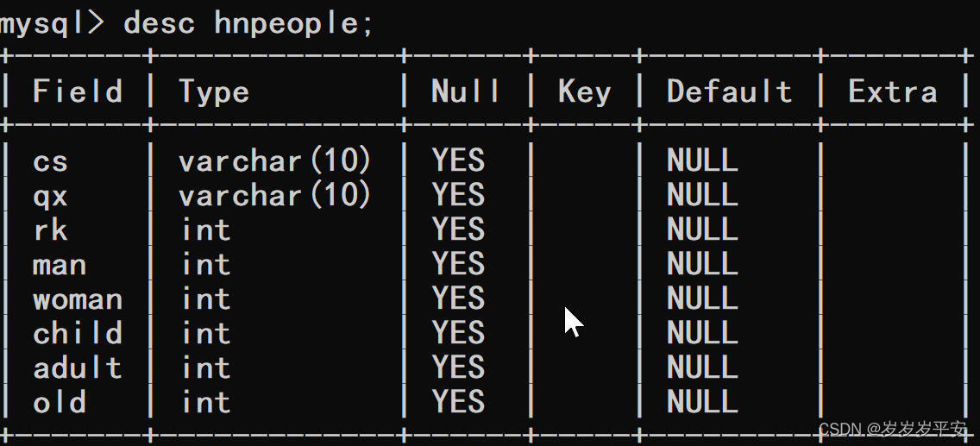Click YES value in the woman row
The image size is (980, 446).
(458, 298)
